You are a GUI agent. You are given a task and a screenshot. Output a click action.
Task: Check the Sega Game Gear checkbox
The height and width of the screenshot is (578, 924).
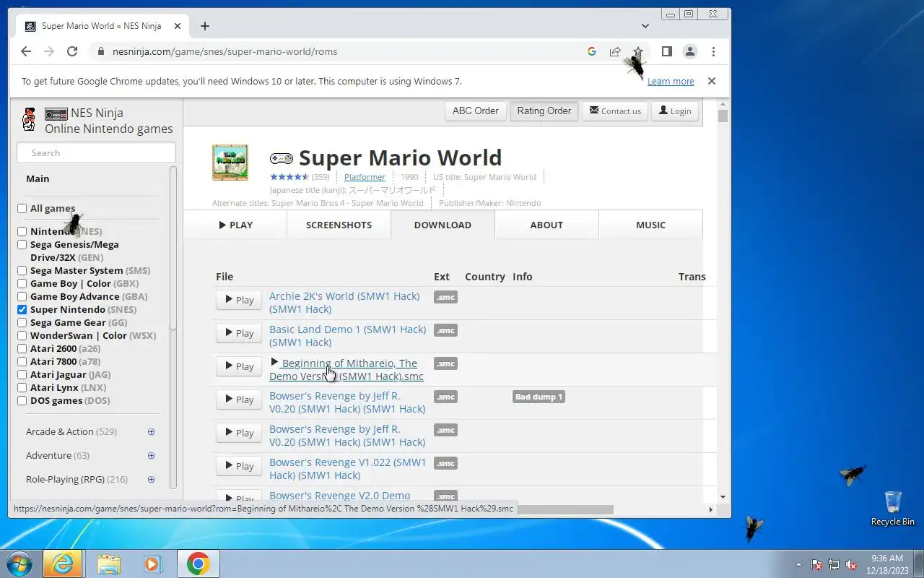coord(22,323)
